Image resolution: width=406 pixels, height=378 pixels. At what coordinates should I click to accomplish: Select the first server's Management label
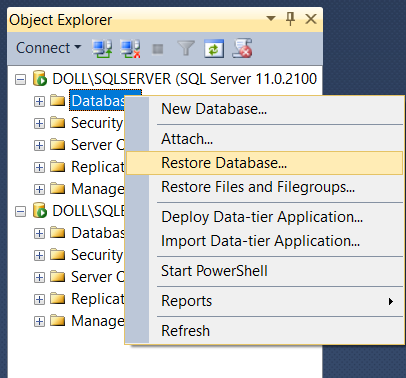tap(97, 189)
